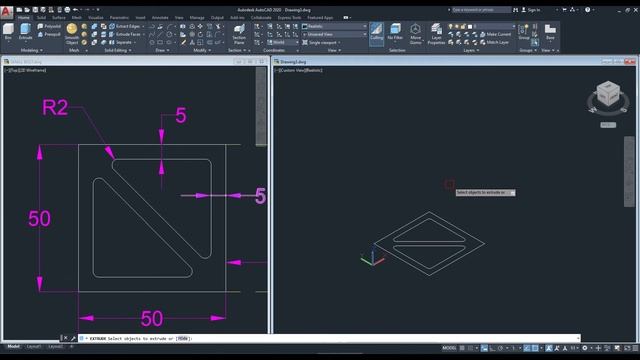Screen dimensions: 640x360
Task: Click Match Layer button
Action: tap(494, 42)
